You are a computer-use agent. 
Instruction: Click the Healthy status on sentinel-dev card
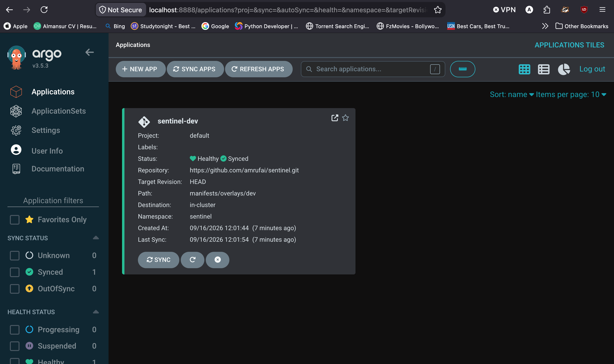click(x=204, y=159)
